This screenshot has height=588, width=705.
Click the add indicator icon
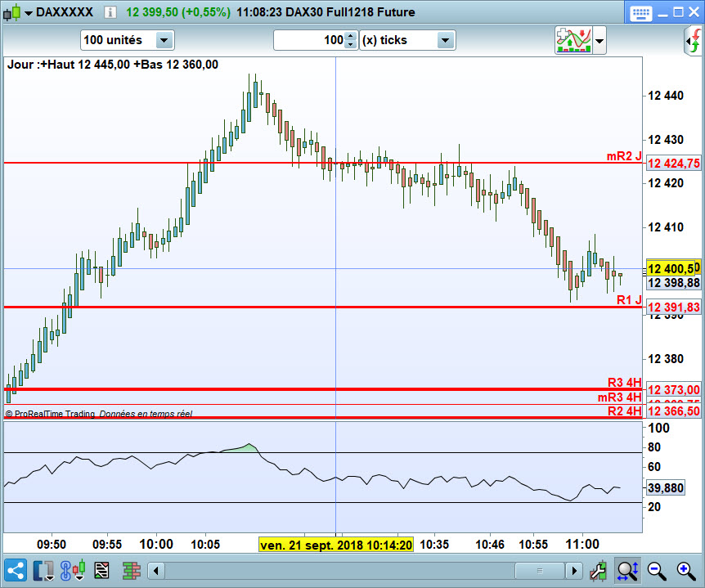click(573, 40)
